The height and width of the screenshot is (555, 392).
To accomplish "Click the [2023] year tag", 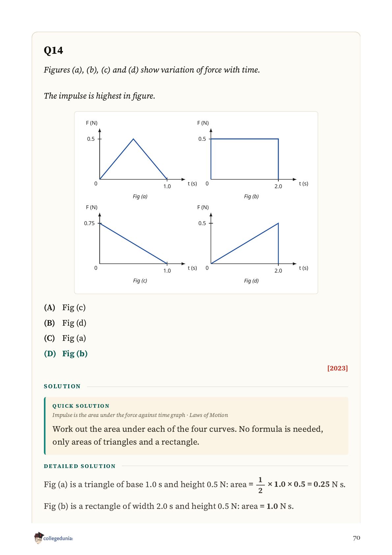I will click(338, 368).
